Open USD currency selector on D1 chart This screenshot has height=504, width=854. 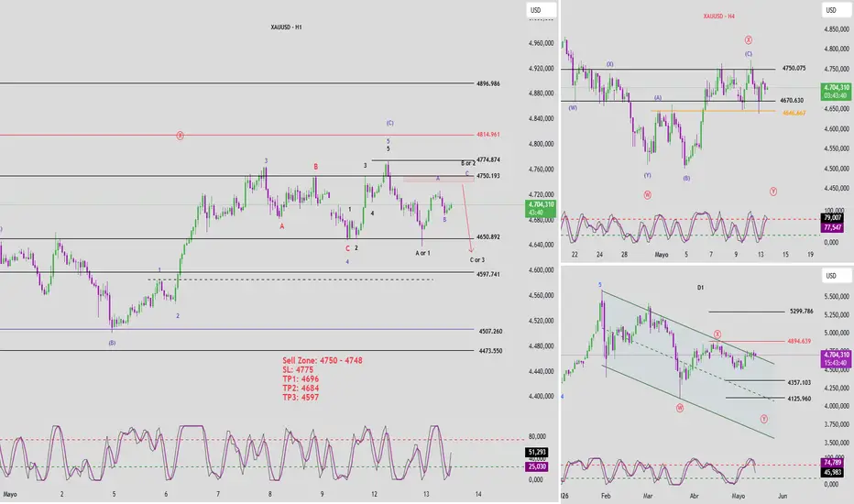tap(836, 276)
